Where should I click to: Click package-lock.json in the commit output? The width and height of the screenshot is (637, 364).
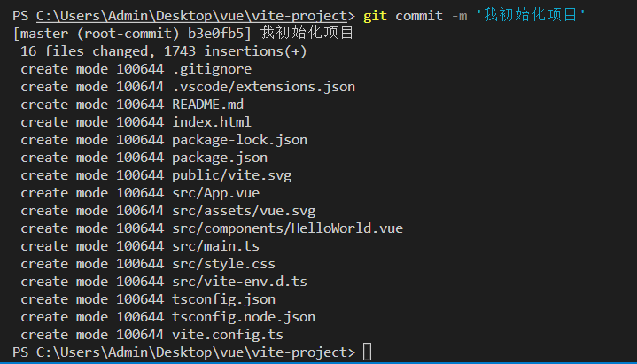(240, 140)
